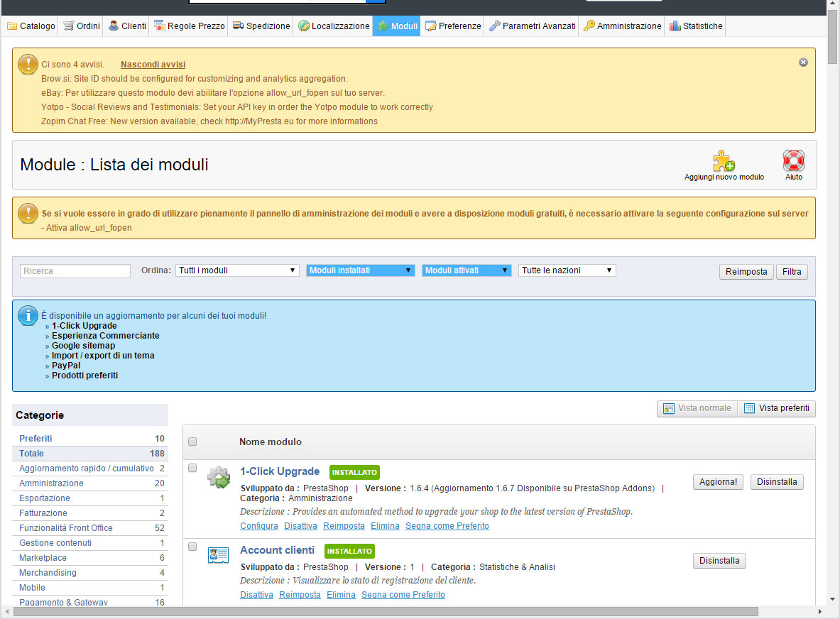Click the vertical scrollbar down arrow

tap(832, 599)
